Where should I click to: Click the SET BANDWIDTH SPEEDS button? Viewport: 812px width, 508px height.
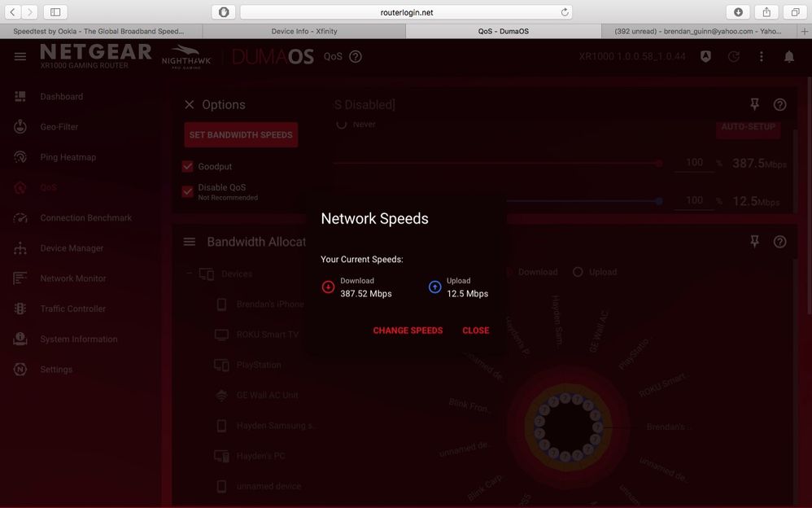(x=240, y=134)
